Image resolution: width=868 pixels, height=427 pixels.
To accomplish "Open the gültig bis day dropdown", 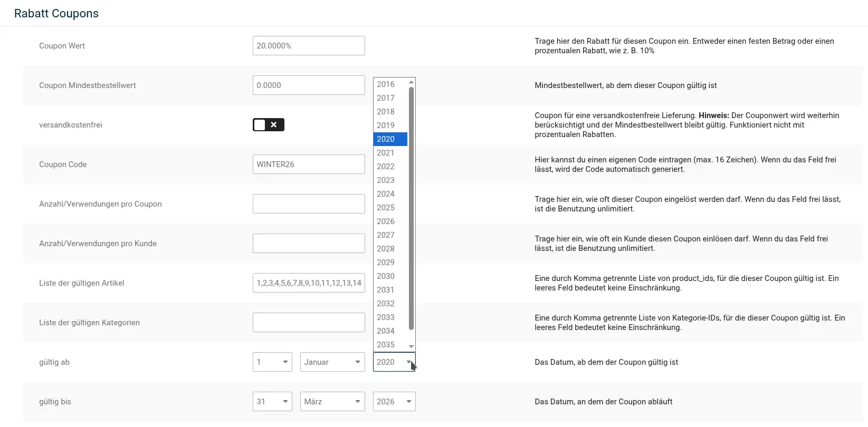I will (x=272, y=402).
